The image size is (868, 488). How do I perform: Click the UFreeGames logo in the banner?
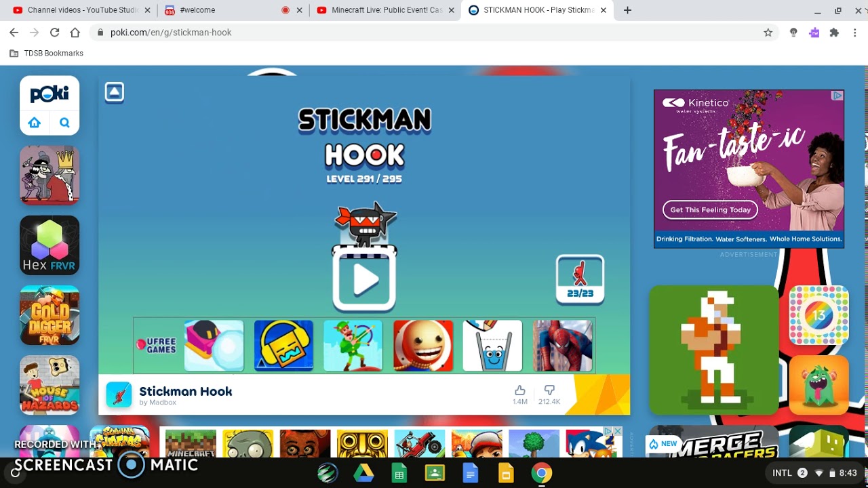click(x=157, y=346)
